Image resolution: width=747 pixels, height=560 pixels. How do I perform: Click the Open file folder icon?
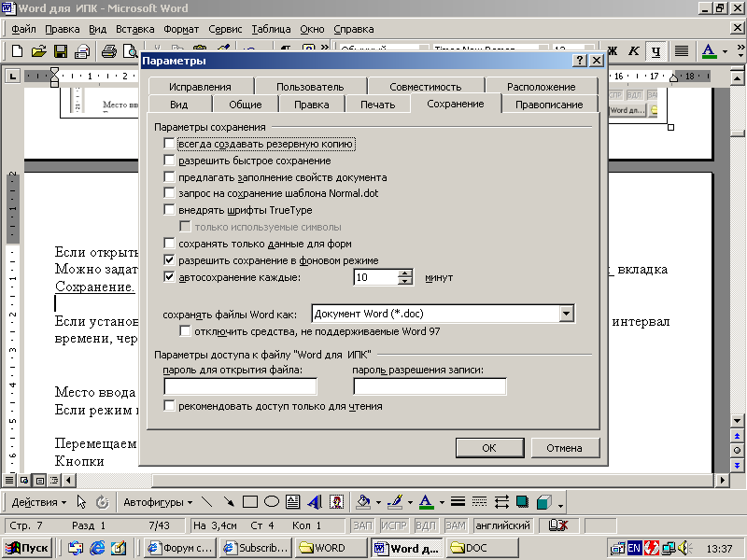coord(38,51)
